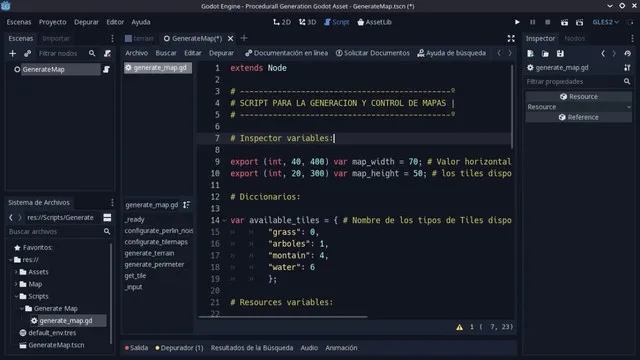The image size is (640, 360).
Task: Instance a child scene link icon
Action: pos(27,53)
